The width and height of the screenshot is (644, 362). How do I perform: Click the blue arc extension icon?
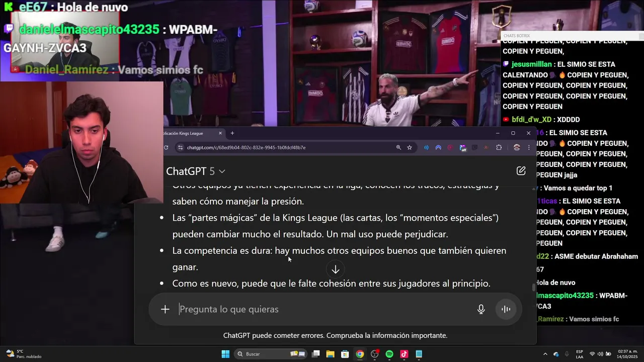[x=438, y=147]
